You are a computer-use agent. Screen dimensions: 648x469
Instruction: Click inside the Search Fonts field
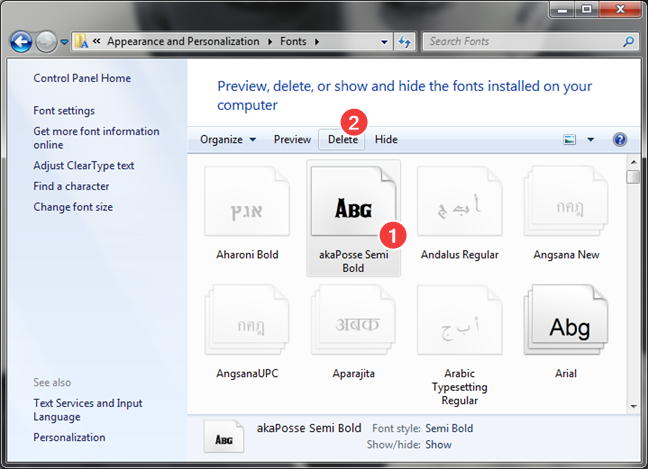pyautogui.click(x=522, y=42)
